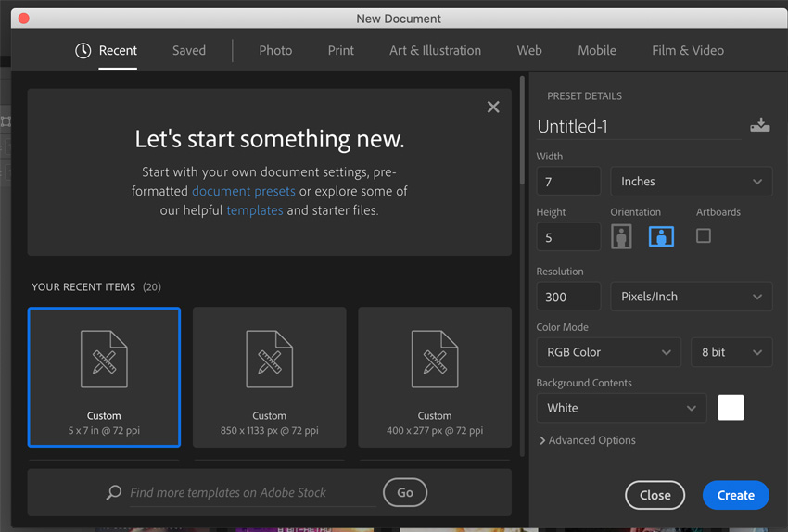Dismiss the welcome banner with X icon
This screenshot has width=788, height=532.
coord(493,107)
